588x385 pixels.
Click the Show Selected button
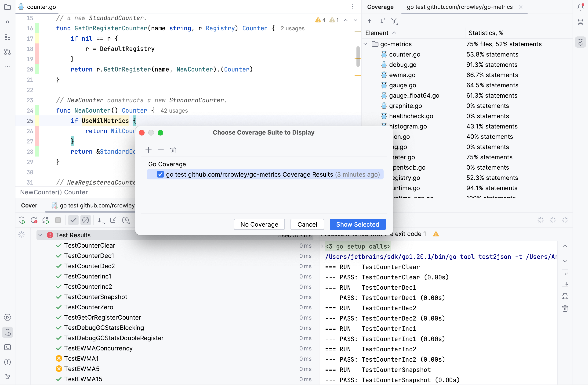tap(357, 224)
